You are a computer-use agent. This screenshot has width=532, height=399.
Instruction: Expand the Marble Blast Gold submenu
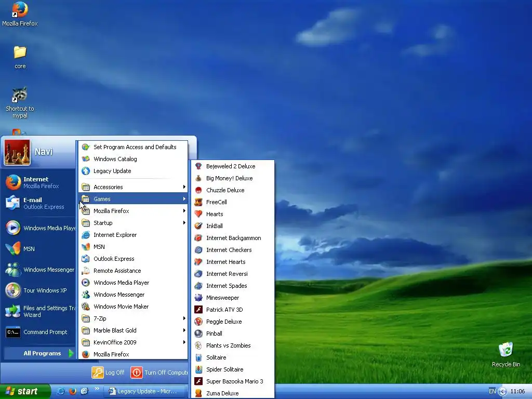[134, 330]
